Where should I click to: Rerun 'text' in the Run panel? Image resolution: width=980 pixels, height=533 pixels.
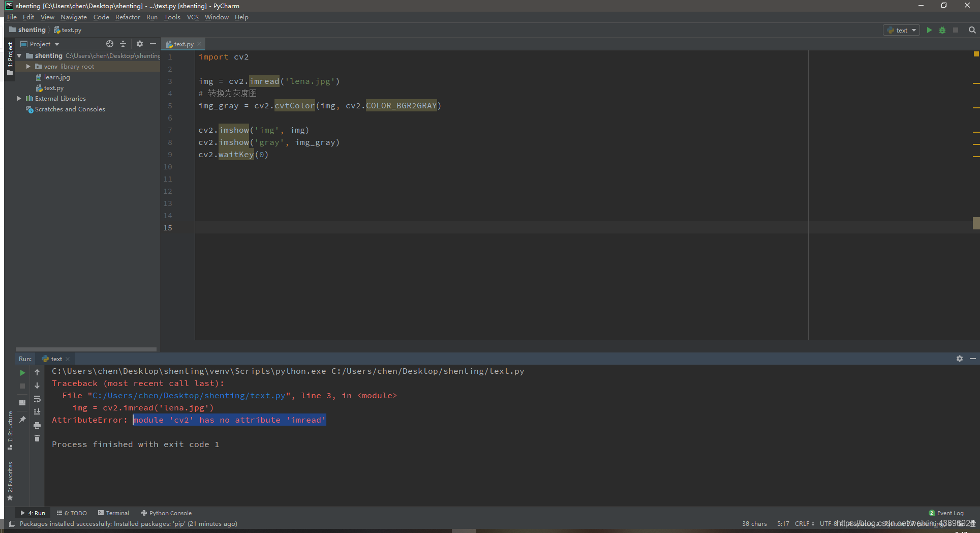(22, 373)
